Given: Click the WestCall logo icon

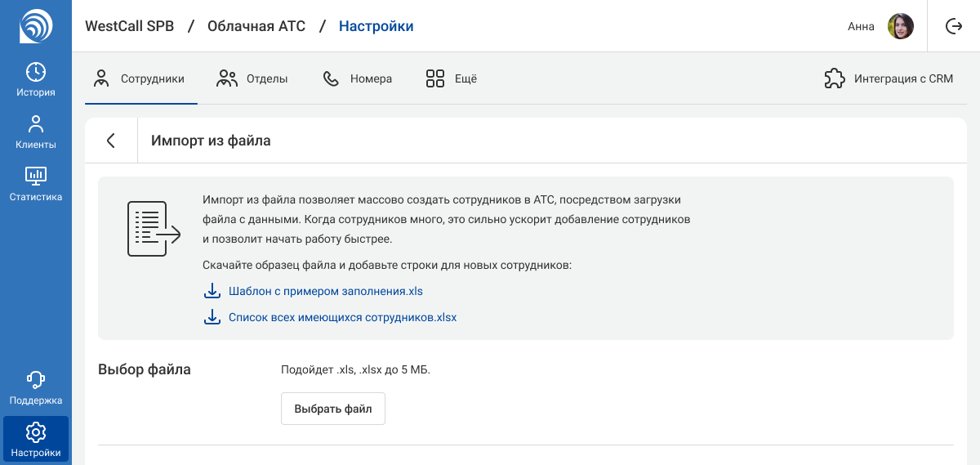Looking at the screenshot, I should tap(36, 25).
